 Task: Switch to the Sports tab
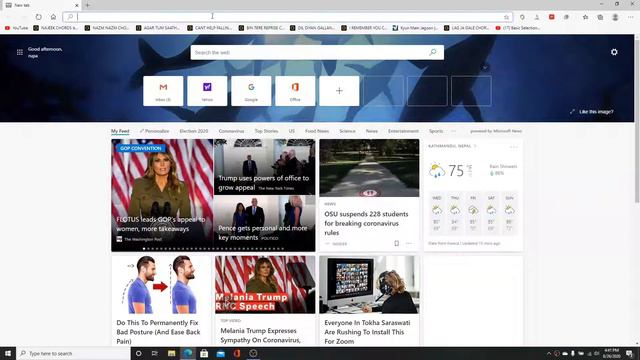pos(436,131)
